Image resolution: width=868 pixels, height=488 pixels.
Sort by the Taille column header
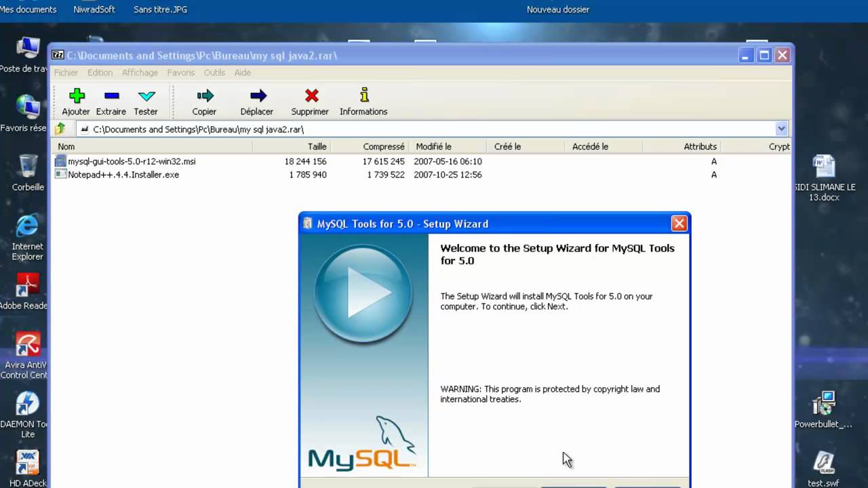pyautogui.click(x=292, y=146)
